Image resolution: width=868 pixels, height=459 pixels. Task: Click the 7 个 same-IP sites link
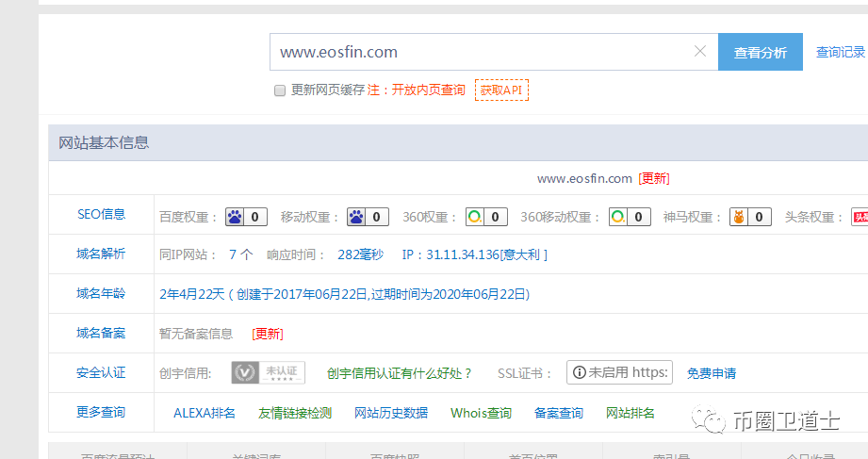pos(241,254)
